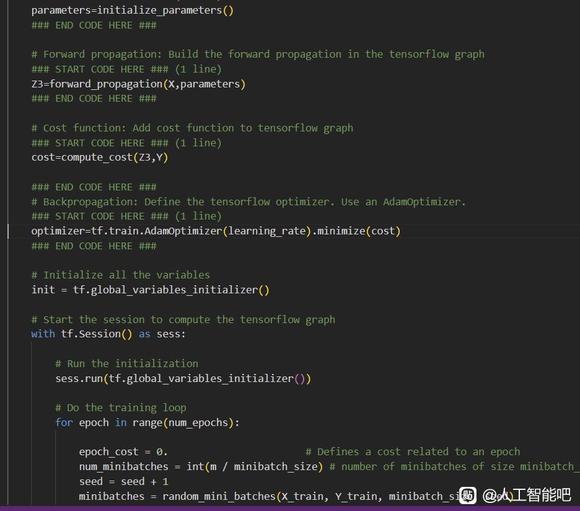Click random_mini_batches function call
Image resolution: width=580 pixels, height=511 pixels.
coord(219,496)
